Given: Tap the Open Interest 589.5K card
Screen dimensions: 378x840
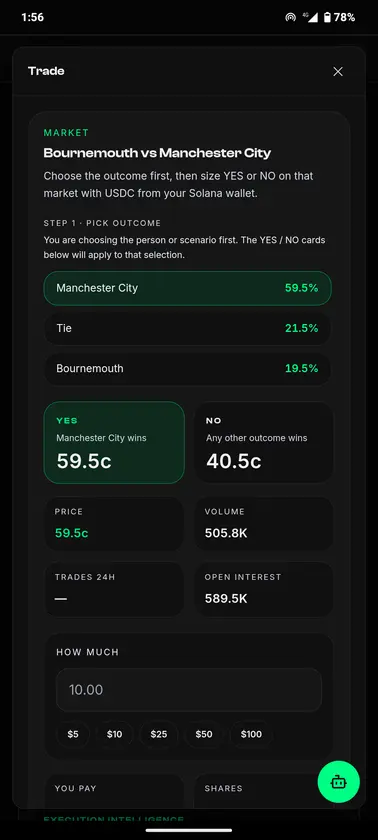Looking at the screenshot, I should [263, 589].
